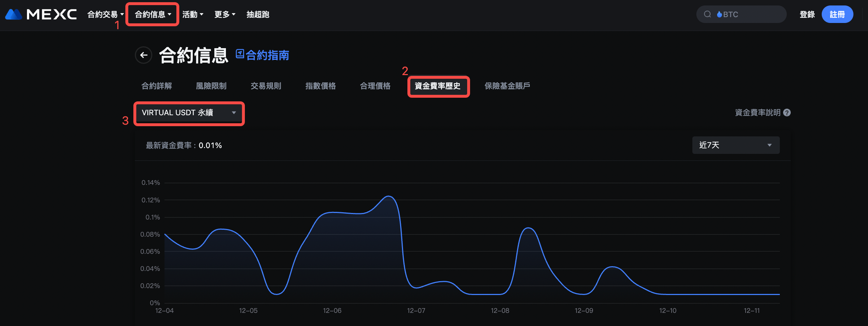
Task: Click the 合約指南 guide icon
Action: (x=240, y=54)
